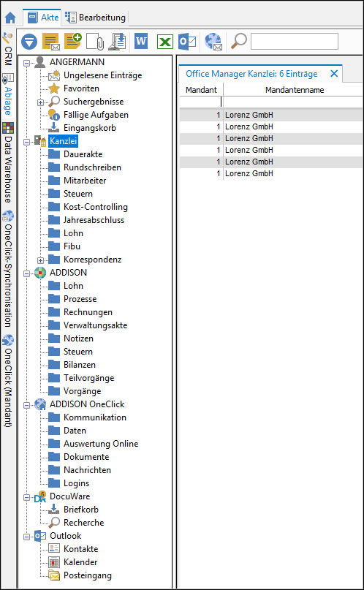364x590 pixels.
Task: Collapse the DocuWare tree node
Action: click(x=26, y=497)
